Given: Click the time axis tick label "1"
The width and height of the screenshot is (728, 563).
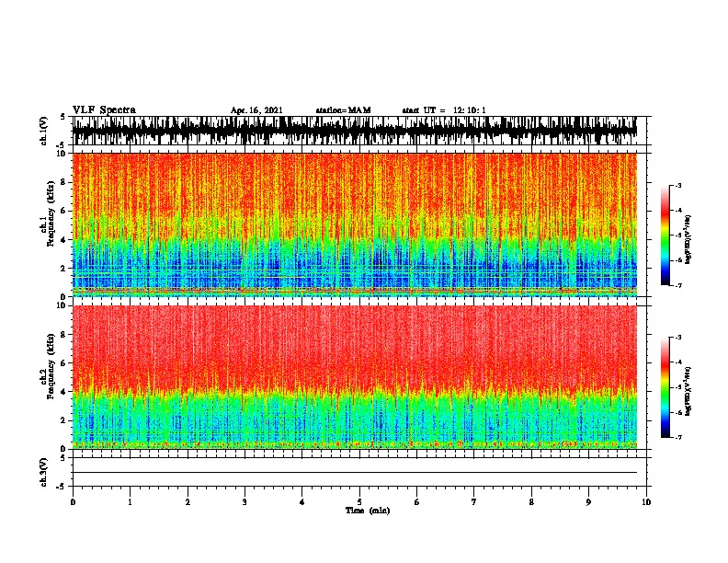Looking at the screenshot, I should (130, 502).
